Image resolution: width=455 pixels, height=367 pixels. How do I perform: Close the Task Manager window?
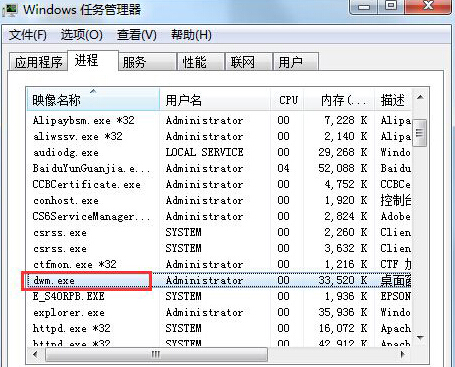[x=428, y=6]
